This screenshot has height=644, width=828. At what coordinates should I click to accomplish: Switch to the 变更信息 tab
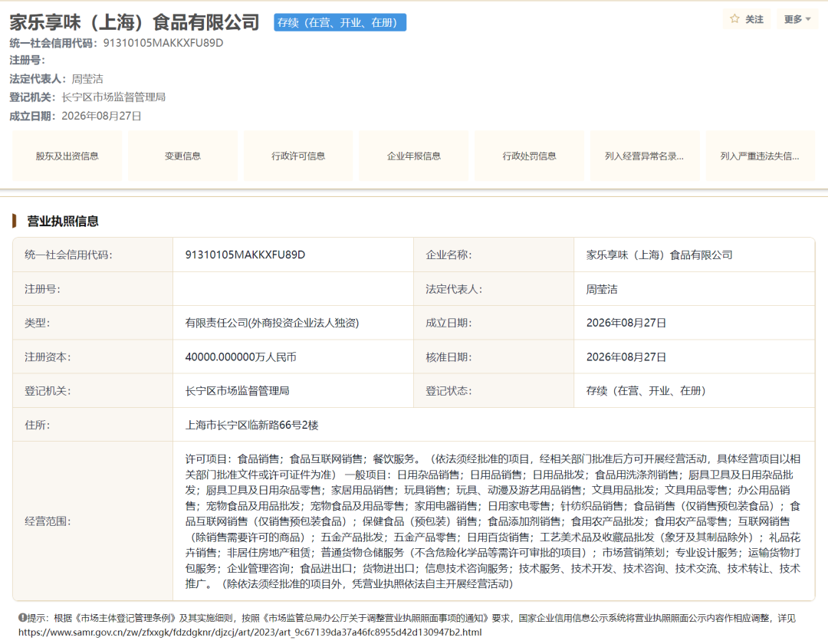click(x=182, y=156)
